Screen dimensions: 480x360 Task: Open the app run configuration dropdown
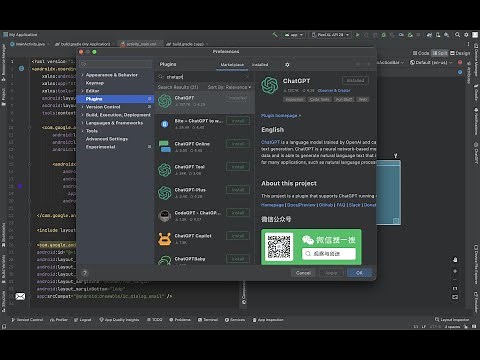click(294, 35)
